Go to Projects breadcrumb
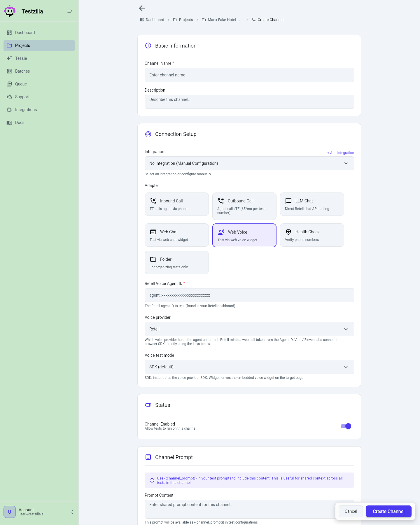 click(x=183, y=20)
